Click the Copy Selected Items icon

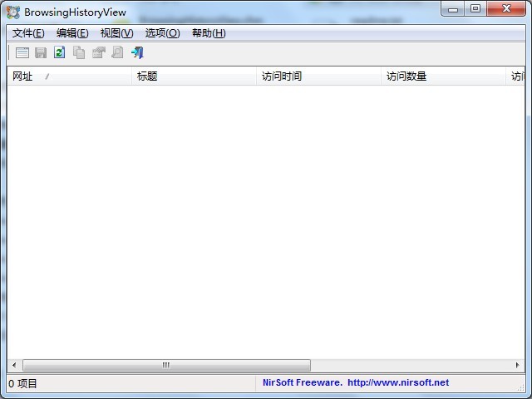79,52
